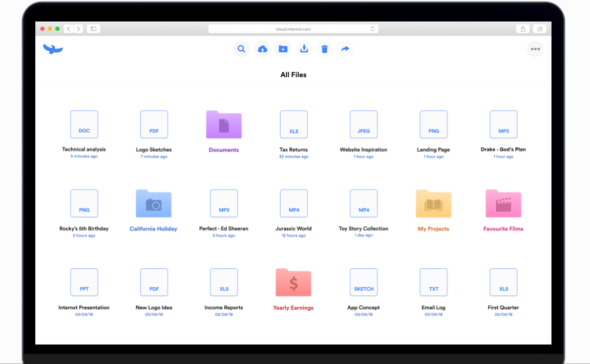This screenshot has height=364, width=590.
Task: Open the more options ellipsis menu
Action: 535,49
